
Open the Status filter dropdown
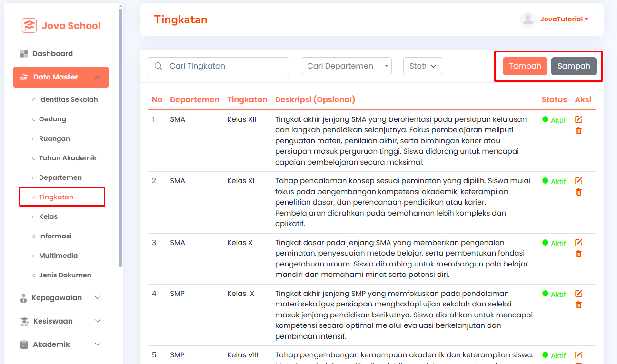click(423, 66)
